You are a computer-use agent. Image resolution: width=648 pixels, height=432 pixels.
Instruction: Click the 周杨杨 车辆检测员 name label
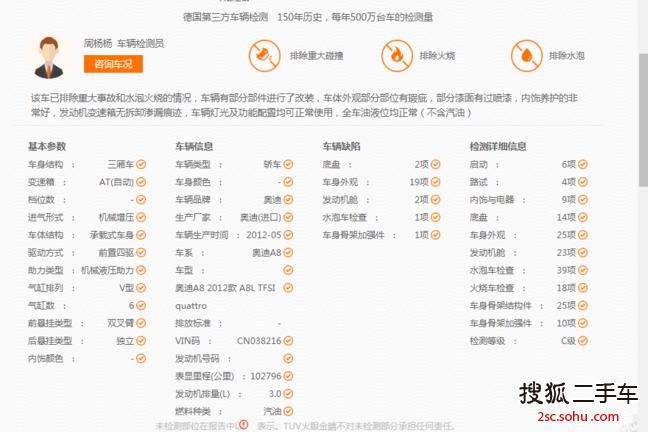click(124, 43)
